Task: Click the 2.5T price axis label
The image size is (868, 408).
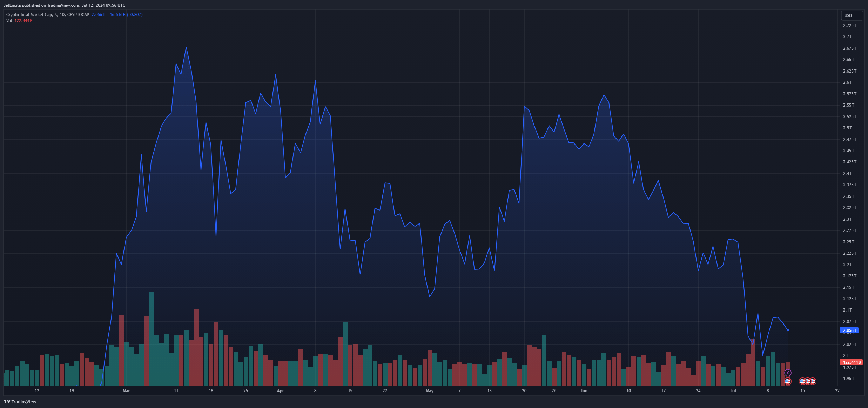Action: (x=848, y=128)
